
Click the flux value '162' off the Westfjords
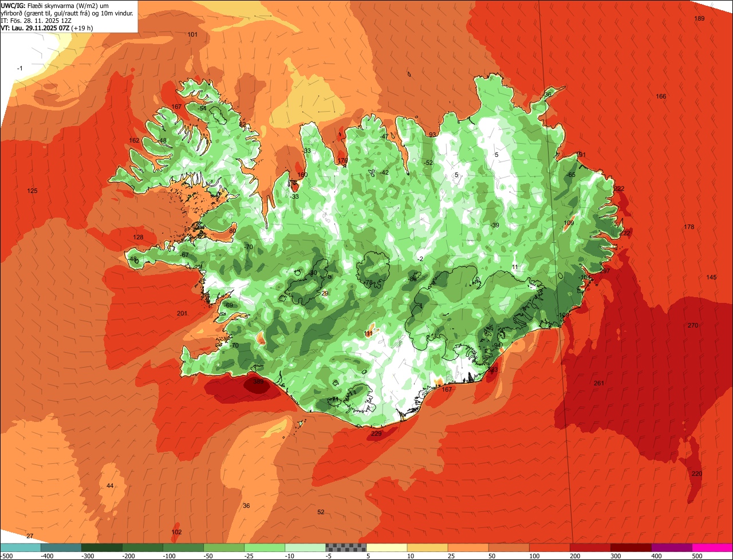click(x=134, y=140)
